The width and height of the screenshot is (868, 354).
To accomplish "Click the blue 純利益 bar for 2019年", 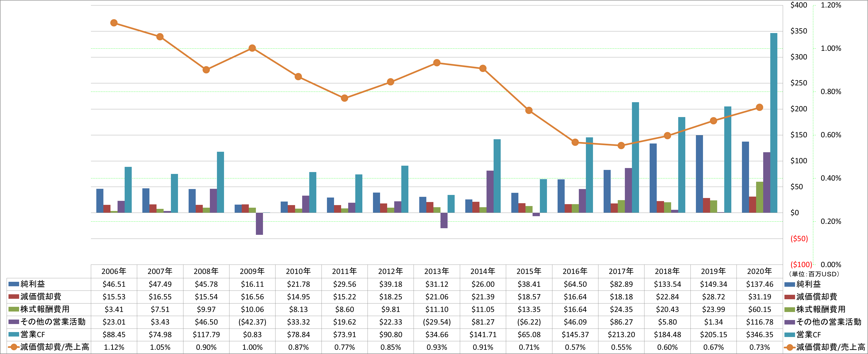I will (x=699, y=174).
